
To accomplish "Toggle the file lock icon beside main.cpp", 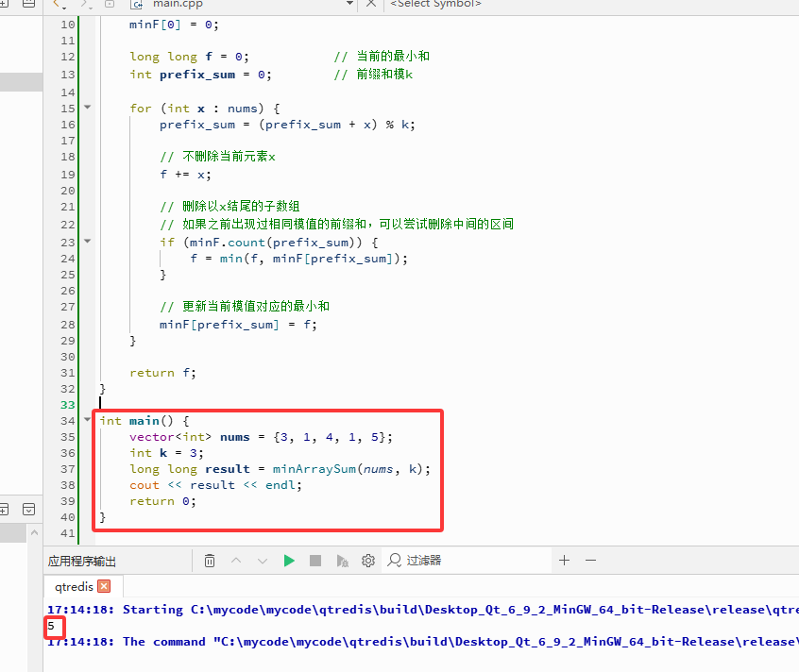I will point(109,4).
